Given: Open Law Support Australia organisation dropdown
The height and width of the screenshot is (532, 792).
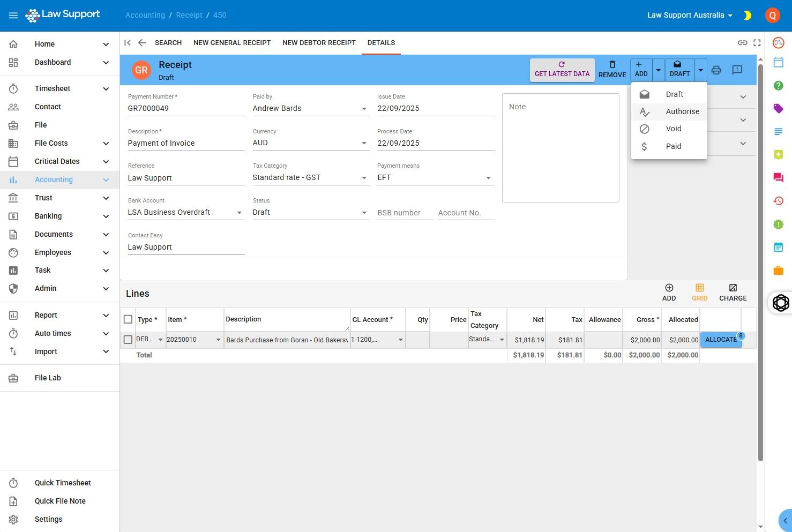Looking at the screenshot, I should coord(690,16).
